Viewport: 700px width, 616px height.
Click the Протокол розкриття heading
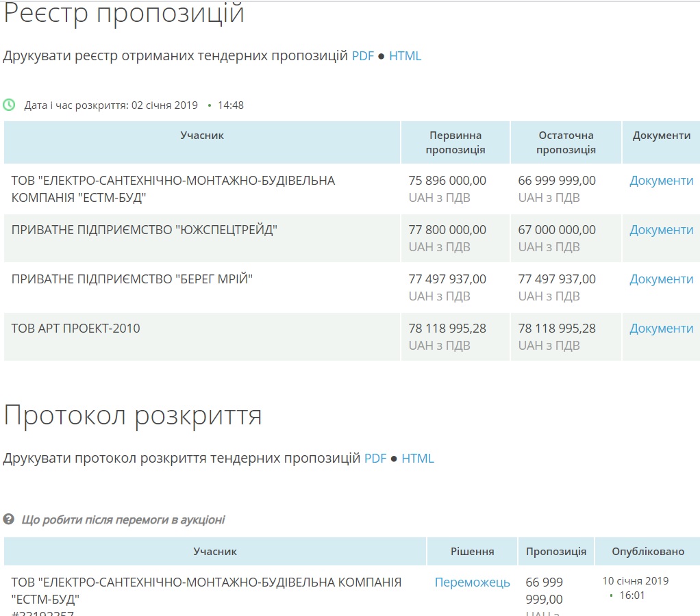133,415
